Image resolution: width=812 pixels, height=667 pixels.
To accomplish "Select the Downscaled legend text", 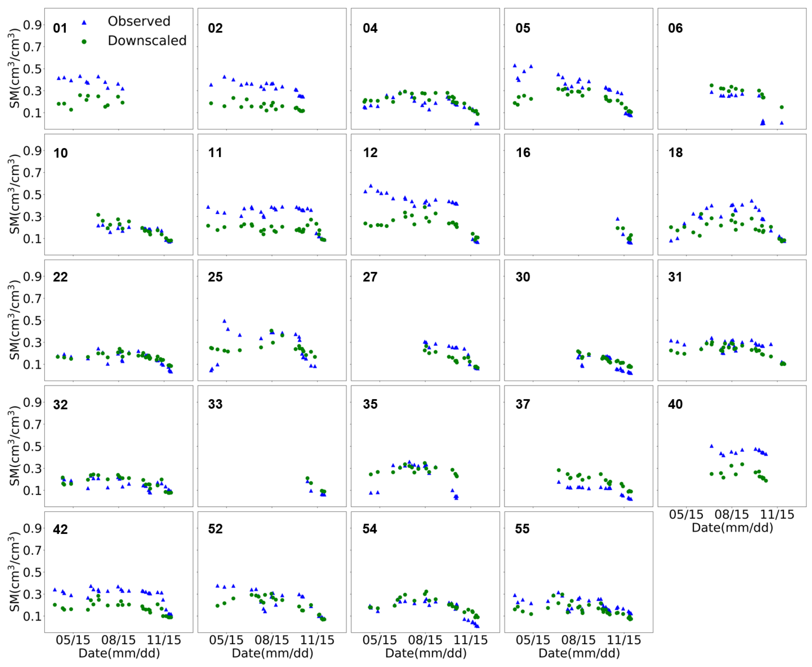I will [147, 40].
